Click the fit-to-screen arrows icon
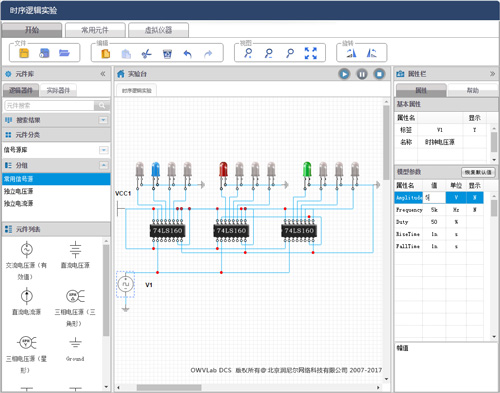The image size is (500, 393). (x=311, y=53)
